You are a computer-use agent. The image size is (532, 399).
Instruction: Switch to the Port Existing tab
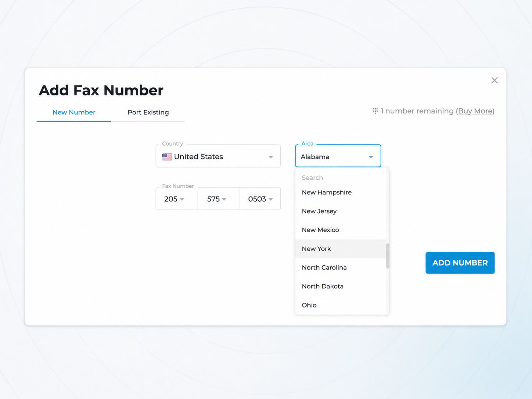(148, 112)
